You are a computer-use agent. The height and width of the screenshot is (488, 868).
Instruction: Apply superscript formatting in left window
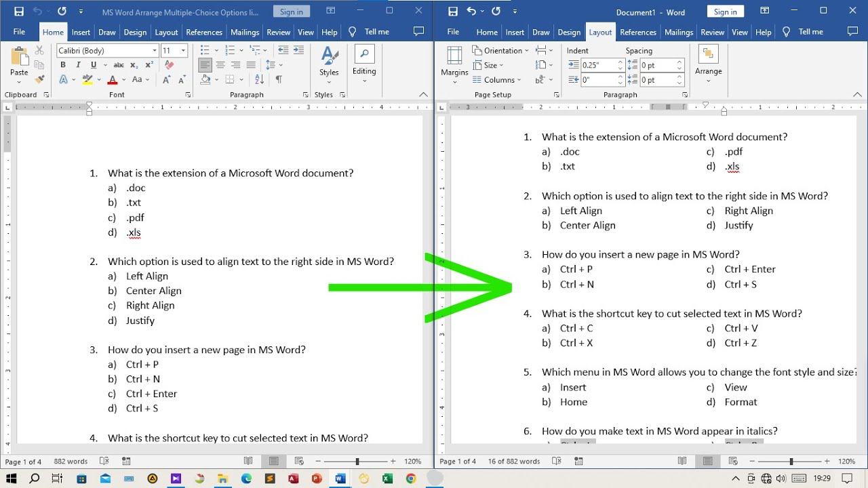tap(149, 65)
